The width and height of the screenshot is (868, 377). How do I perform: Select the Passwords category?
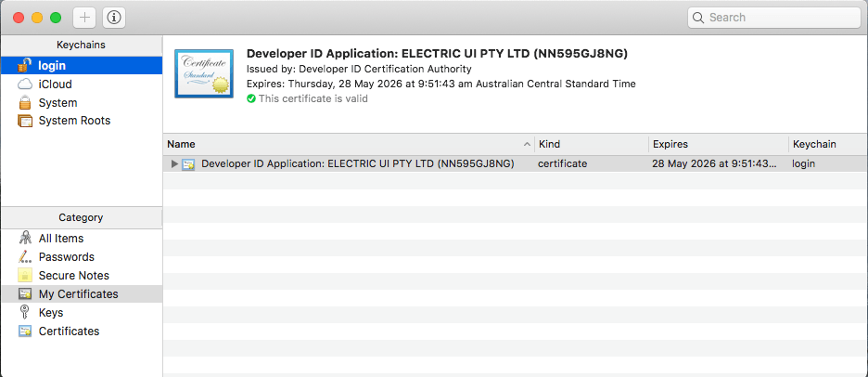point(66,257)
